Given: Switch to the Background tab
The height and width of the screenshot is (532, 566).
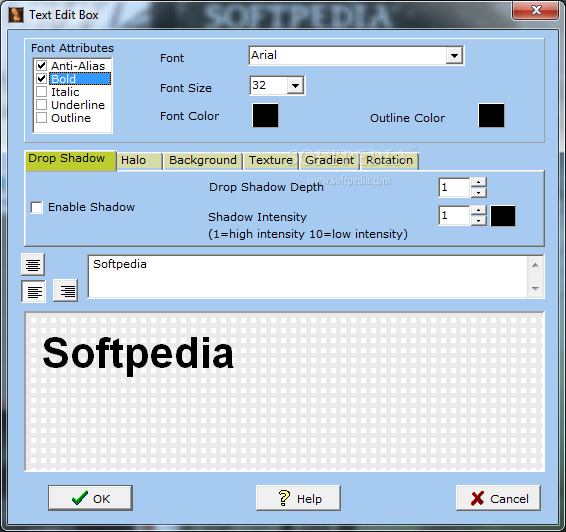Looking at the screenshot, I should click(203, 161).
